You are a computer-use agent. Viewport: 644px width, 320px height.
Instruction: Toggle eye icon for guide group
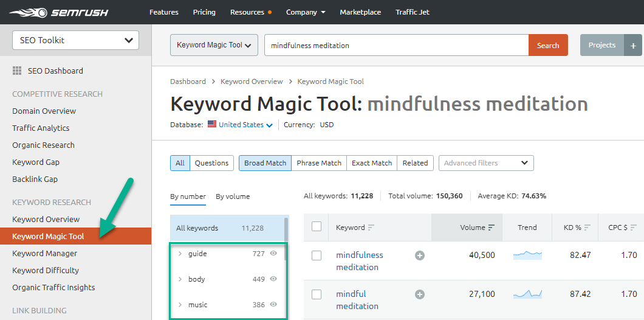[x=273, y=253]
